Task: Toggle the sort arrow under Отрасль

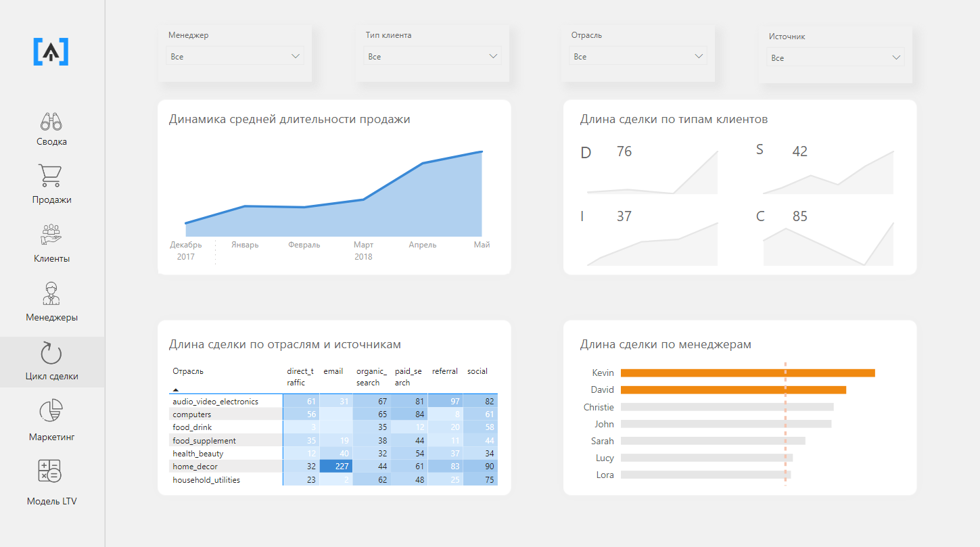Action: click(x=176, y=390)
